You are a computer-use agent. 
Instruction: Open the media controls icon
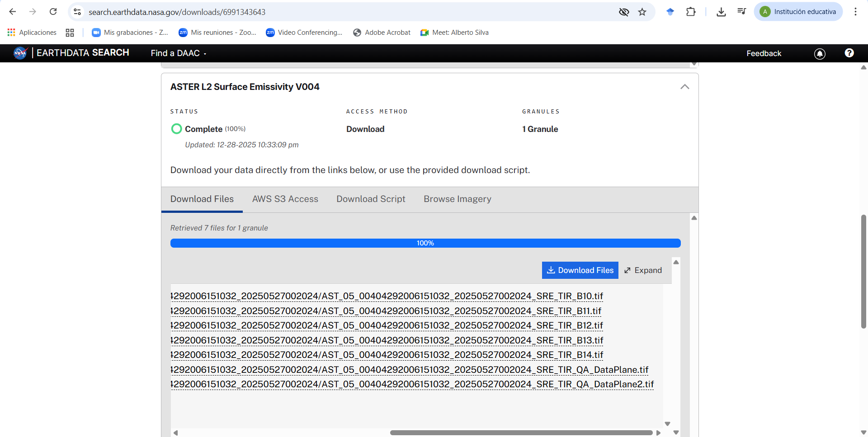[741, 12]
